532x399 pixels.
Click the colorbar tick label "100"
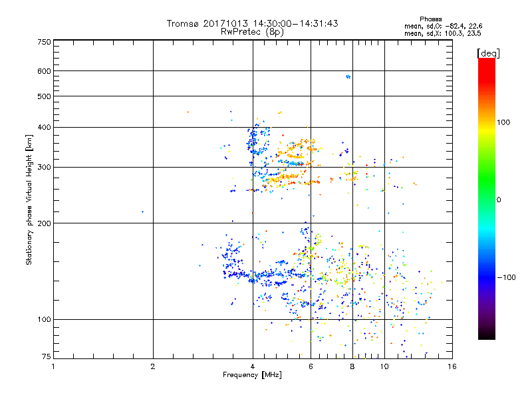[x=503, y=122]
